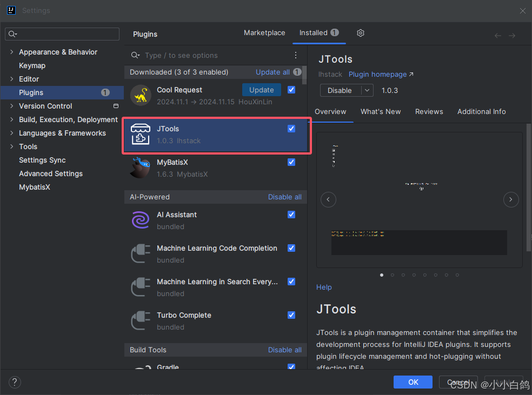Select the Cool Request monkey icon

141,95
